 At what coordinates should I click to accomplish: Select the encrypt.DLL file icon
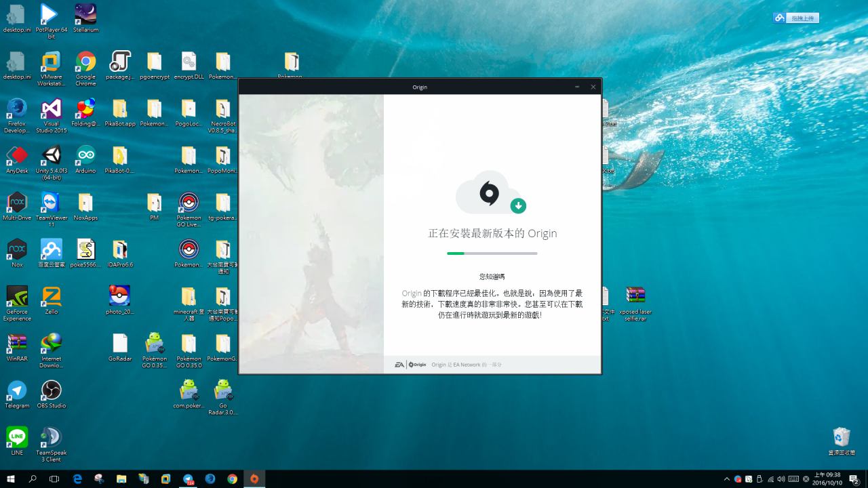(189, 66)
